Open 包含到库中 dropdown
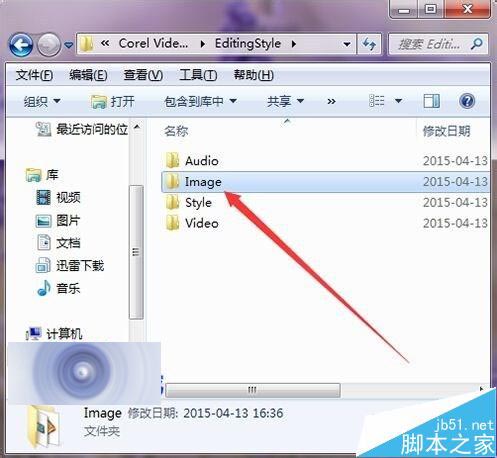The image size is (497, 458). 200,101
